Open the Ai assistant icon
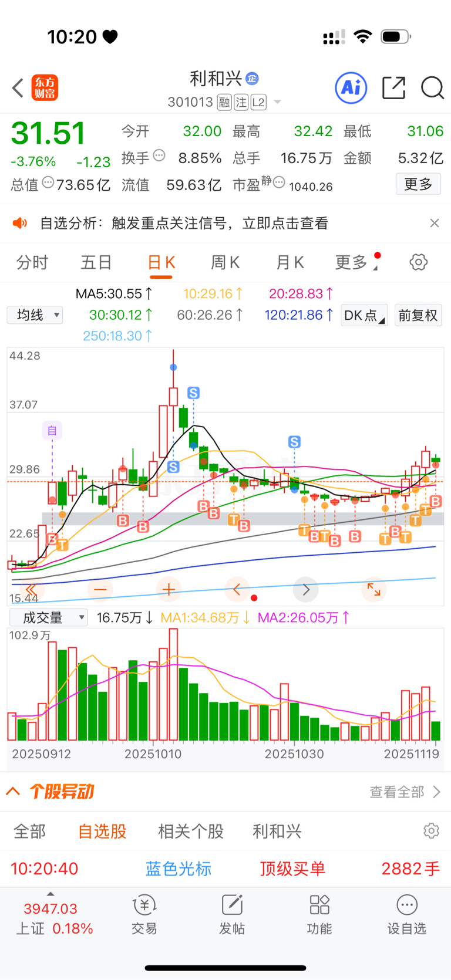The image size is (451, 980). [x=351, y=88]
